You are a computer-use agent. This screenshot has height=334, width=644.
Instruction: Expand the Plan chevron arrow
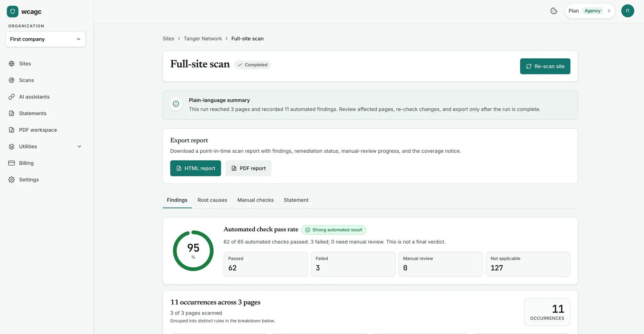click(609, 11)
